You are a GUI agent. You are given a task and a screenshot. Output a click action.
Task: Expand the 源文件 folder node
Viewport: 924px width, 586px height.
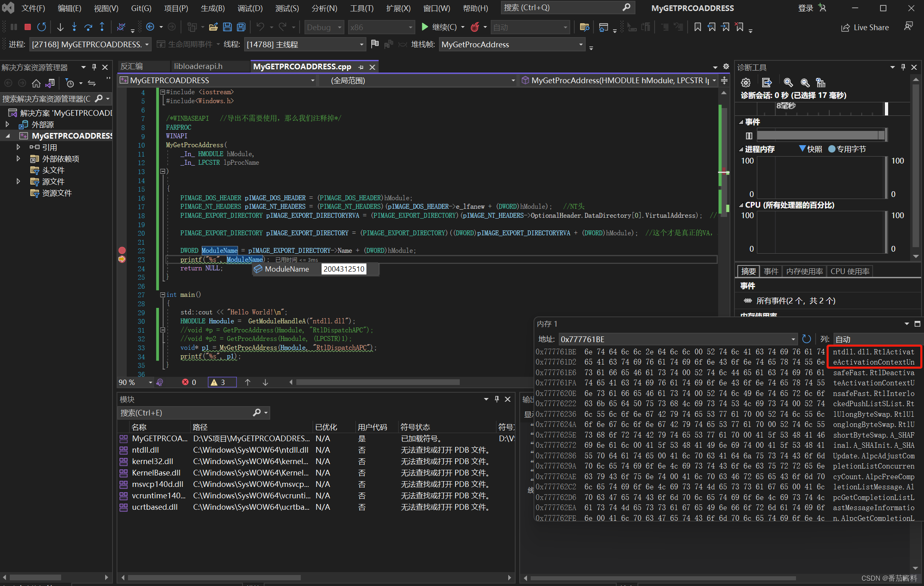tap(18, 181)
